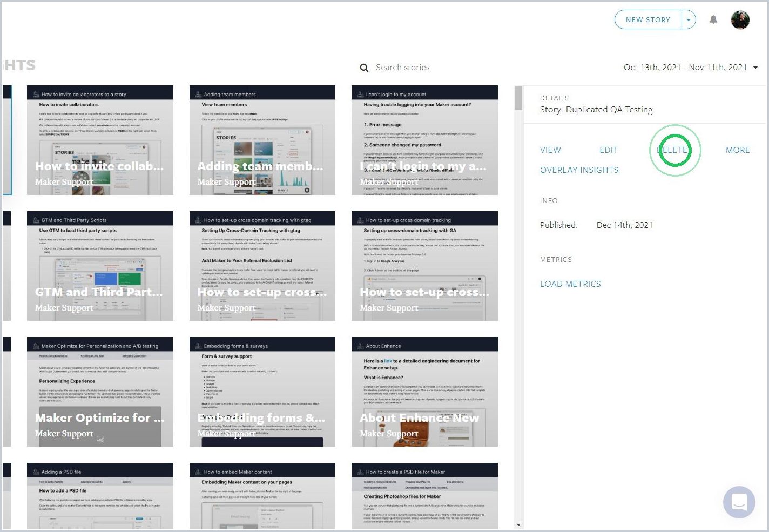Click the search magnifier icon
The image size is (769, 532).
(x=365, y=68)
